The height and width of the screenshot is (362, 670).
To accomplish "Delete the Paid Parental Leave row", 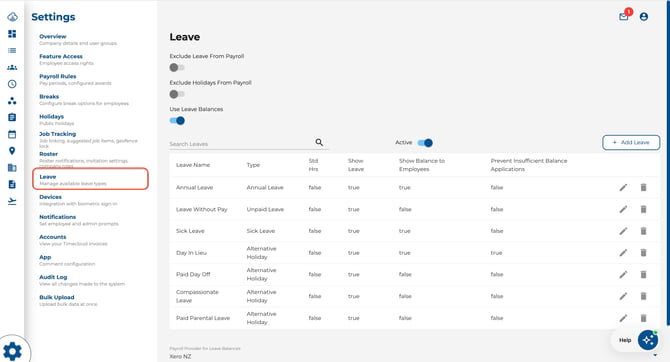I will click(644, 318).
